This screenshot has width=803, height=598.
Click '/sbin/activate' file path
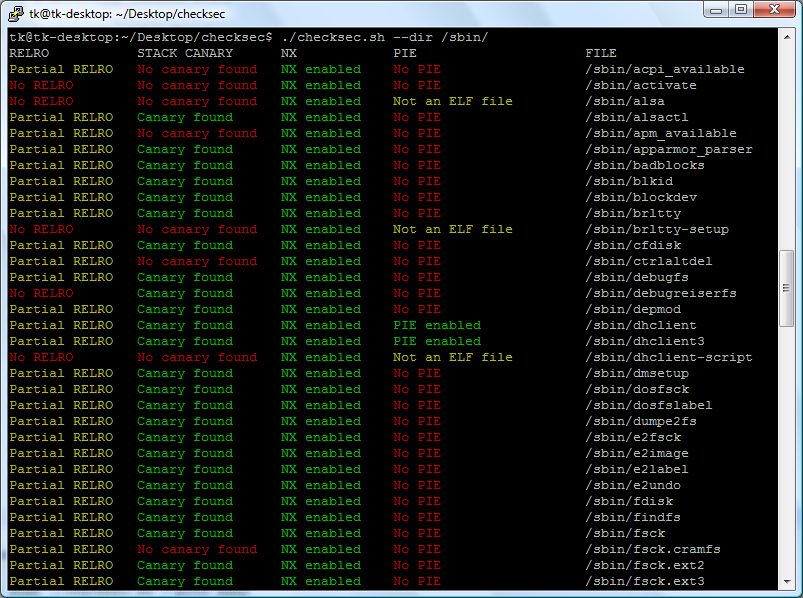coord(641,85)
